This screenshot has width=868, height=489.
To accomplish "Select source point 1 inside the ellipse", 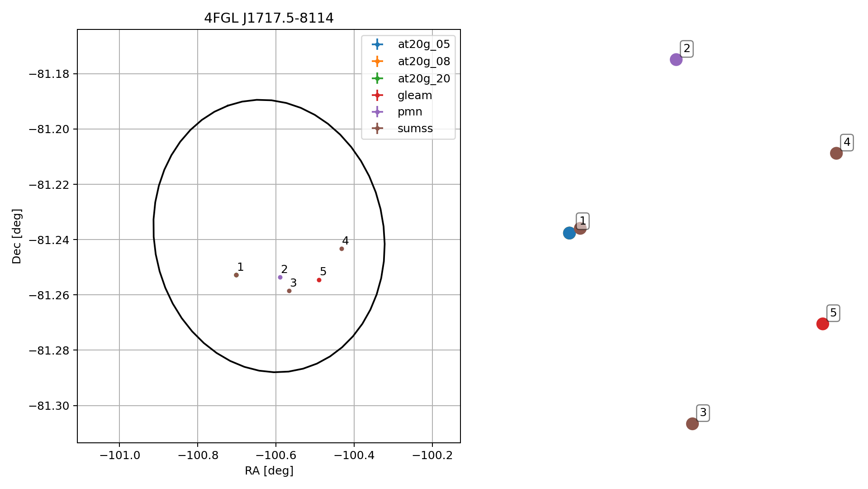I will coord(236,275).
